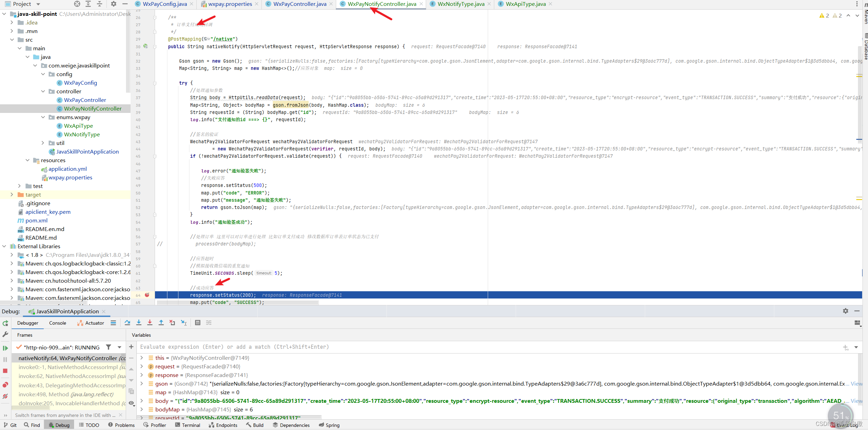Switch to the WxPayController.java tab
This screenshot has height=430, width=868.
click(300, 4)
